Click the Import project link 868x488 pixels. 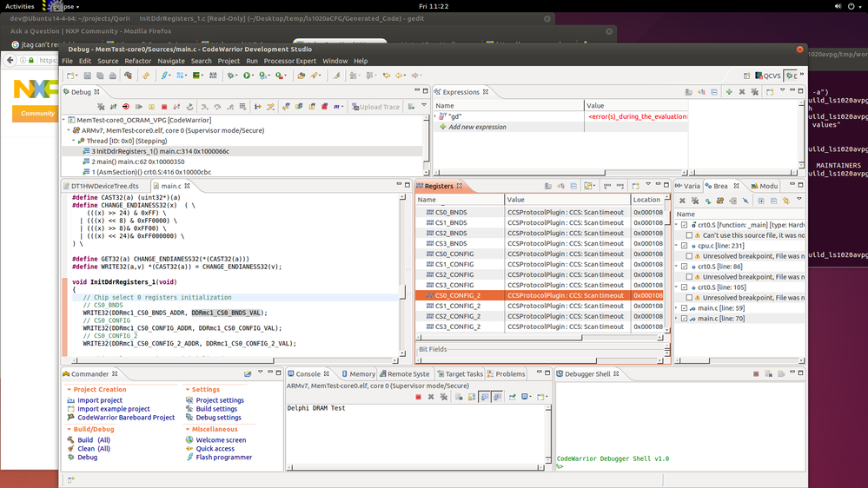(x=100, y=400)
